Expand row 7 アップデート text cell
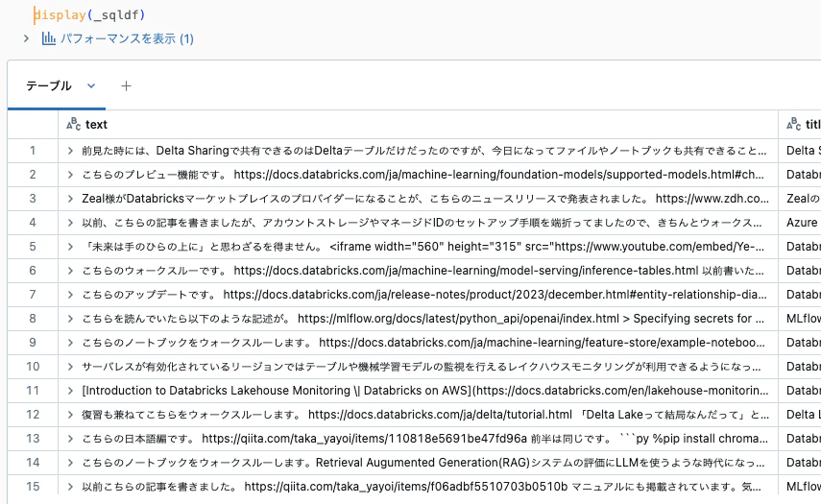The width and height of the screenshot is (821, 504). coord(70,295)
